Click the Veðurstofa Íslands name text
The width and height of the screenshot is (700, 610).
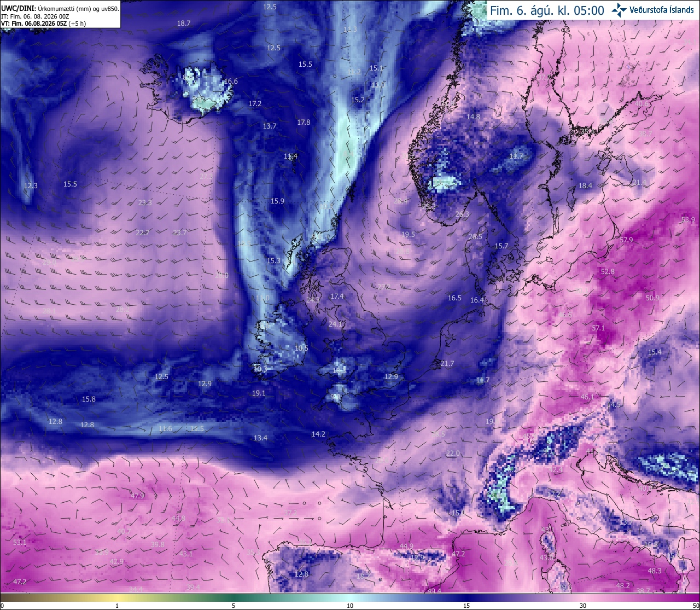tap(662, 10)
